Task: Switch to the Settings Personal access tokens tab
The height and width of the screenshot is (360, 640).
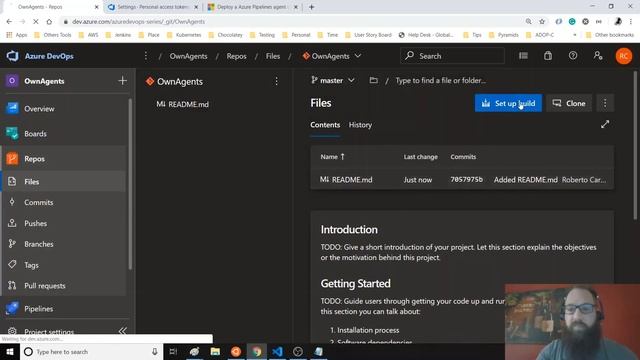Action: pyautogui.click(x=152, y=7)
